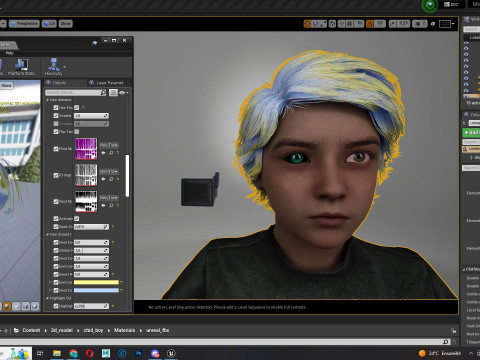Open dropdown arrow beside Hierarchy
The height and width of the screenshot is (360, 480).
pyautogui.click(x=65, y=67)
